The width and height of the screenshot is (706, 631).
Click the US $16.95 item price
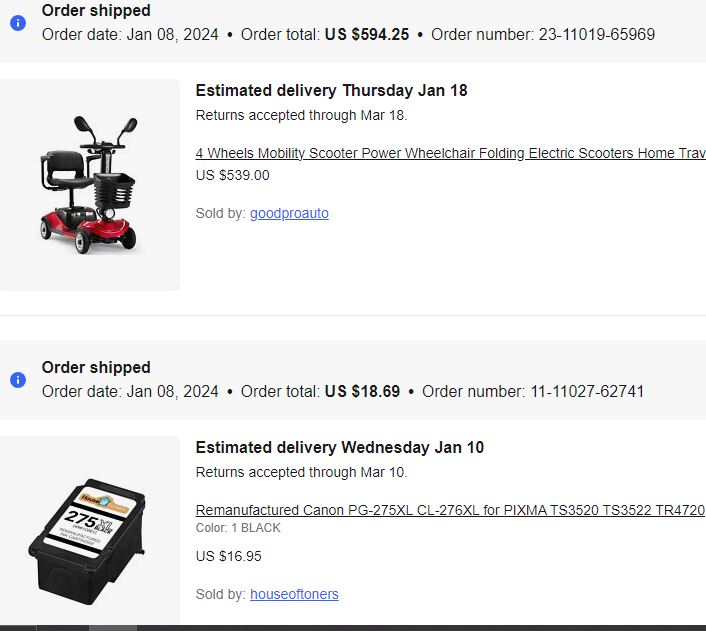tap(229, 556)
